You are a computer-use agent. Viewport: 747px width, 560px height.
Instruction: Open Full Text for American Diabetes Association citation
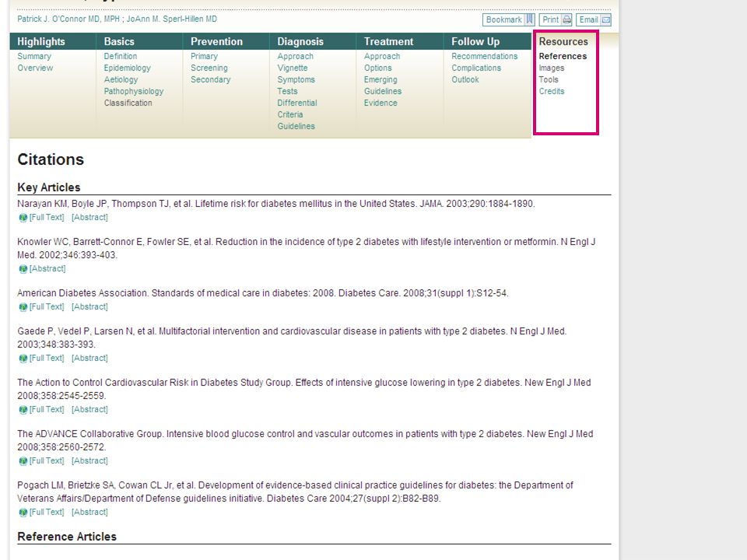click(47, 306)
